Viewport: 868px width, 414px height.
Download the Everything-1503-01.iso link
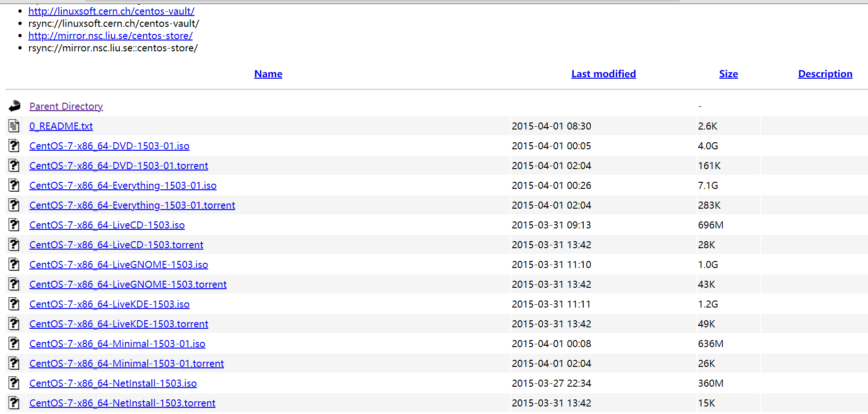(x=123, y=186)
